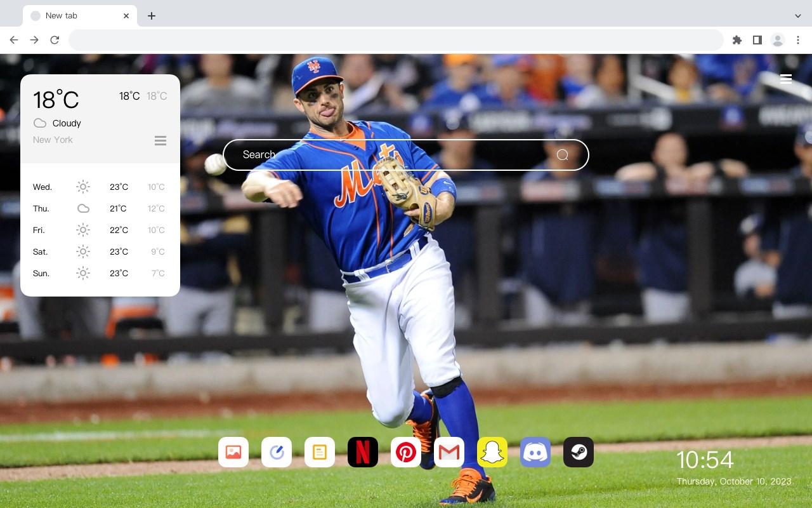Open the Netflix shortcut icon
The height and width of the screenshot is (508, 812).
pyautogui.click(x=363, y=452)
